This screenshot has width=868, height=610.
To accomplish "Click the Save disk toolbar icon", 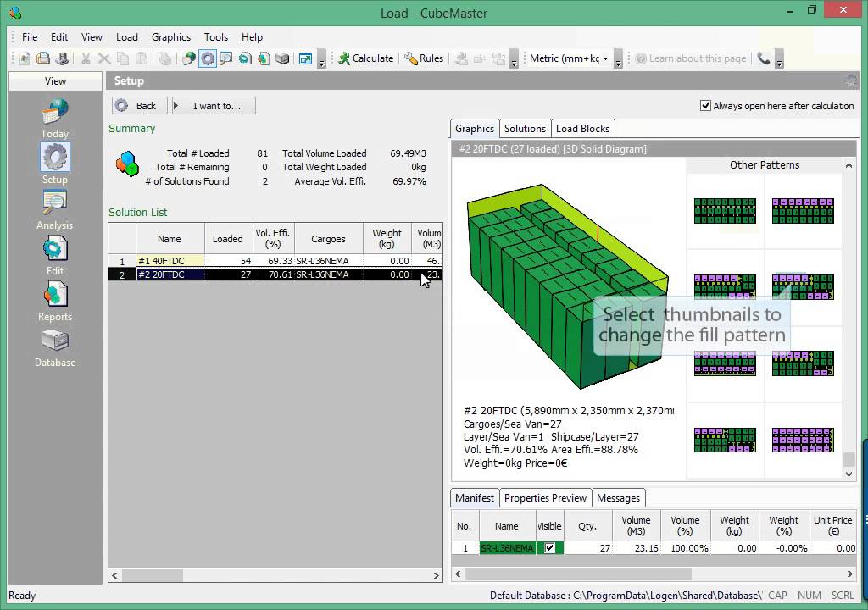I will [62, 58].
